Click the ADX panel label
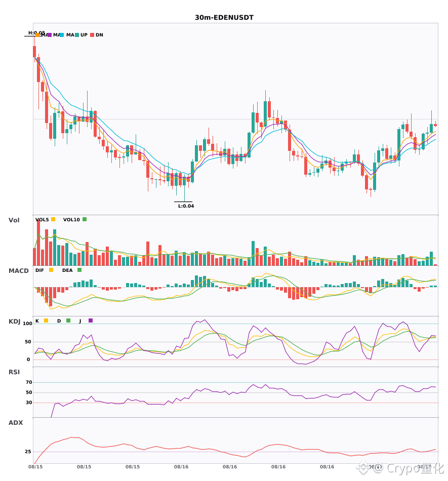The width and height of the screenshot is (448, 481). (x=16, y=422)
